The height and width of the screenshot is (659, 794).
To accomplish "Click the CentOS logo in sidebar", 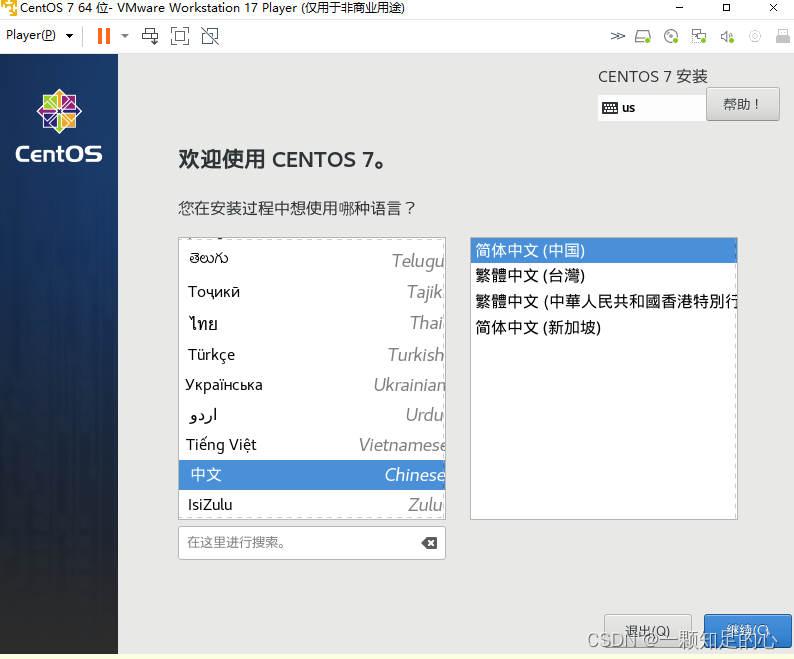I will tap(59, 127).
